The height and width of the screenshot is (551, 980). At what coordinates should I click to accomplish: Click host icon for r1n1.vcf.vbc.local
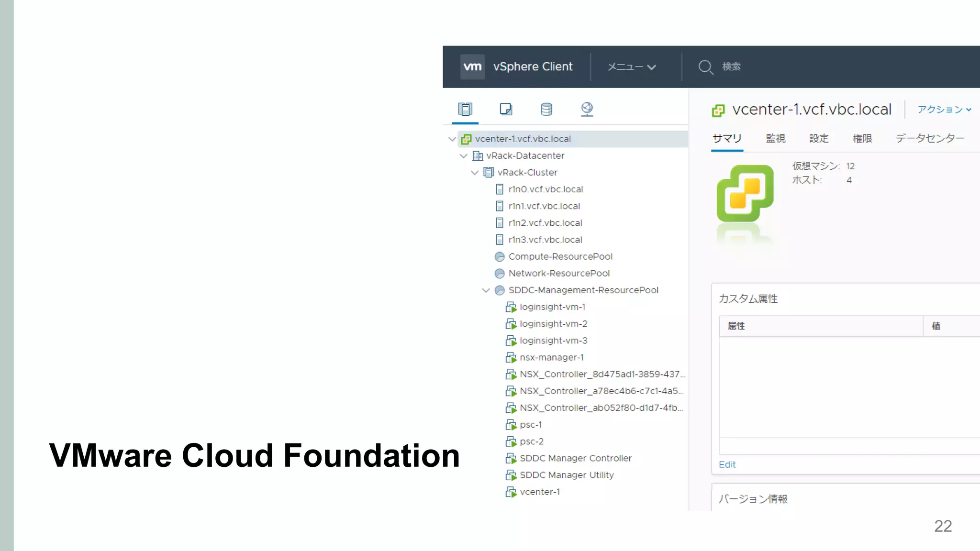pos(500,206)
